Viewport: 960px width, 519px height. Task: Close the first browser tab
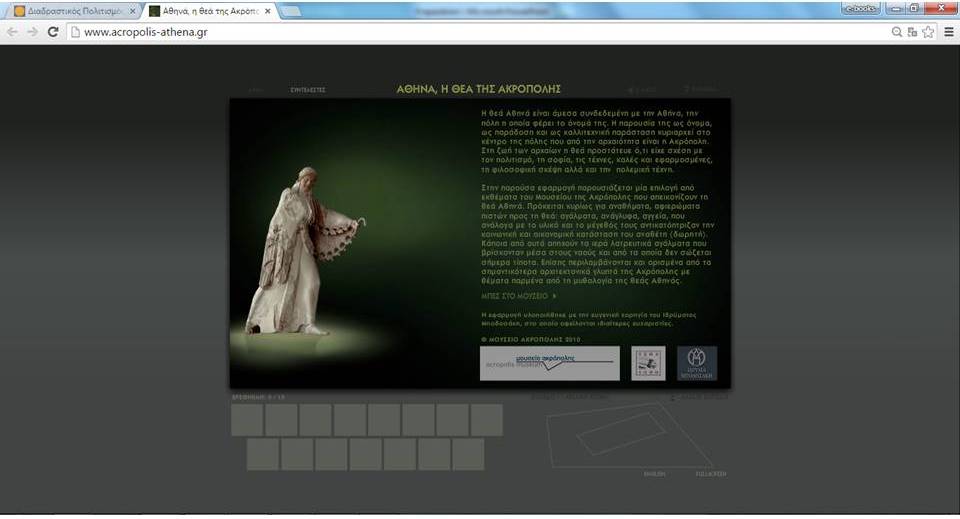click(x=133, y=11)
